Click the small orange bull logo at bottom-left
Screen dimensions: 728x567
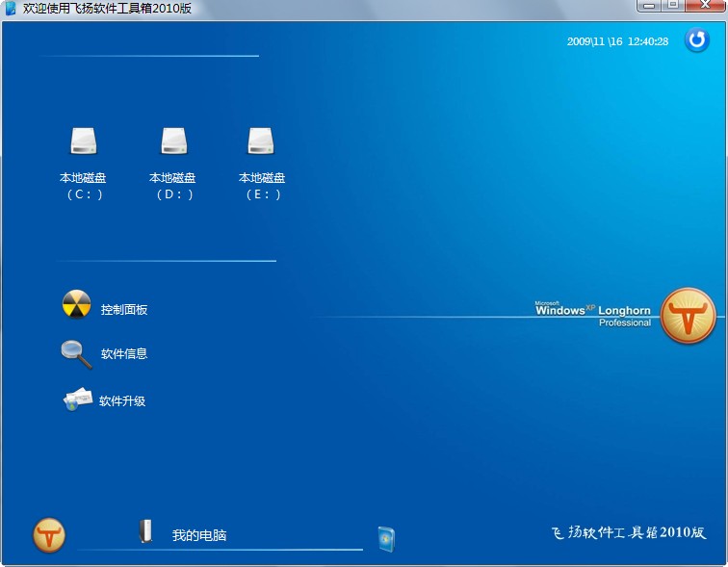[x=49, y=535]
